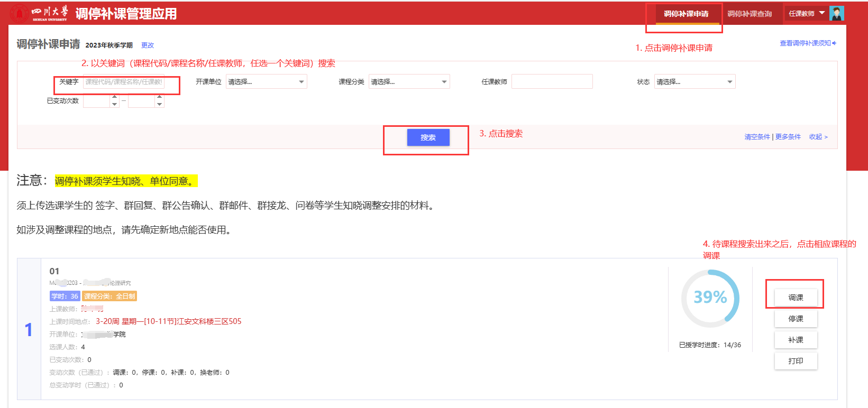Open the 开课单位 dropdown
Viewport: 868px width, 408px height.
click(x=266, y=82)
